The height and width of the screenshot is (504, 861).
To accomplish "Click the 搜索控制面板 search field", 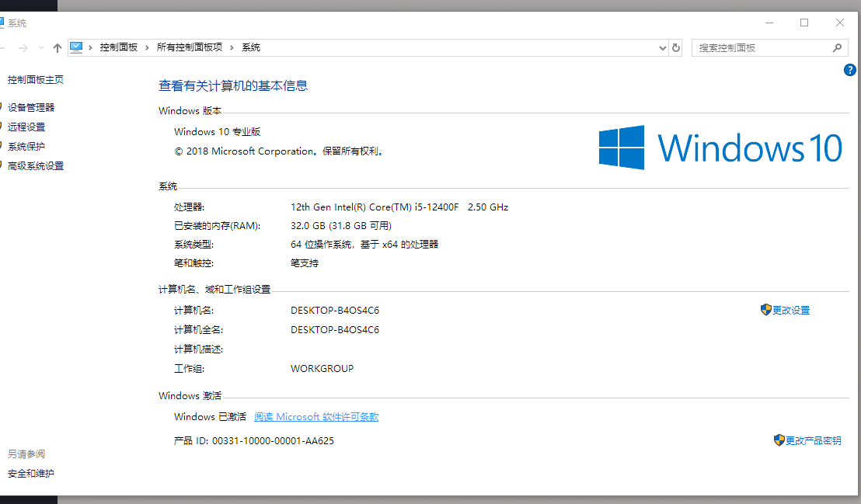I will [763, 48].
